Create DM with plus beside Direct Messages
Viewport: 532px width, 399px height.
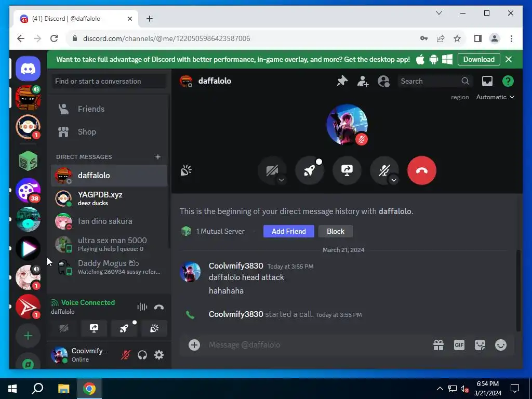tap(158, 157)
